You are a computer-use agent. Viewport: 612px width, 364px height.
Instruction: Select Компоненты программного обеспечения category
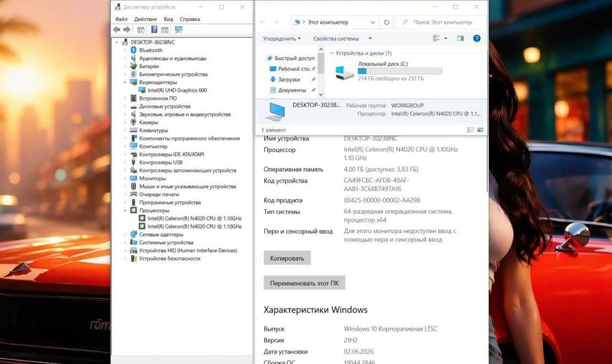pos(189,138)
